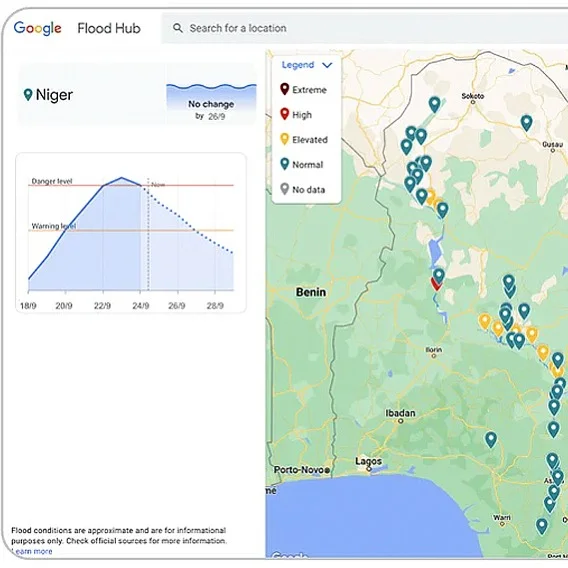Viewport: 568px width, 568px height.
Task: Click the High legend marker icon
Action: coord(284,114)
